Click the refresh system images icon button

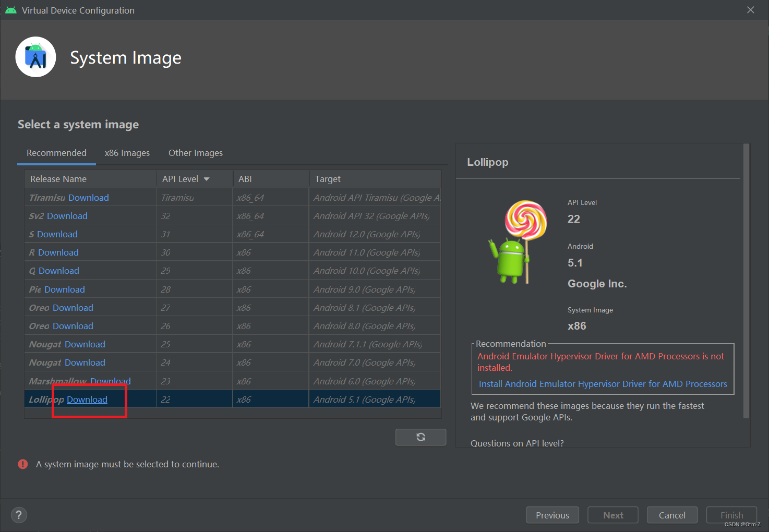[x=420, y=437]
